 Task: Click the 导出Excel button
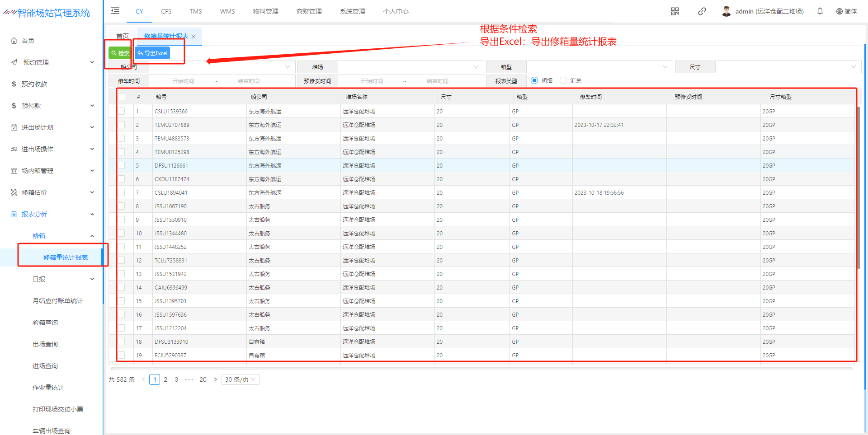(x=152, y=53)
